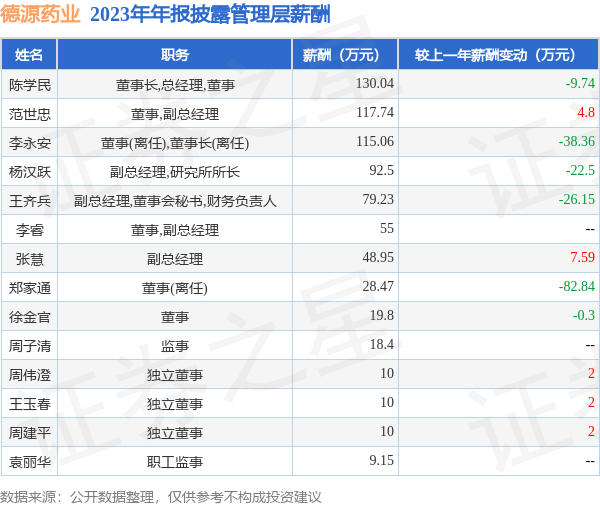Click the salary value 48.95
600x506 pixels.
[378, 257]
